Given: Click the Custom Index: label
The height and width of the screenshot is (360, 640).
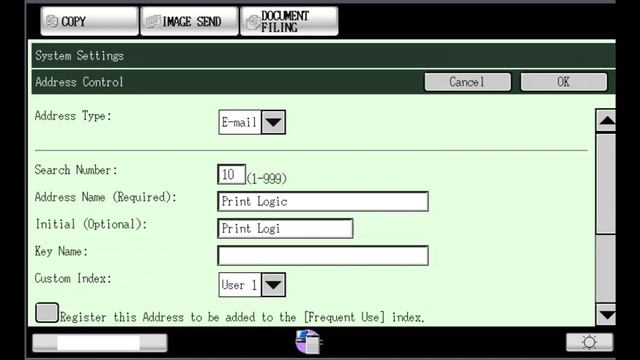Looking at the screenshot, I should point(73,278).
